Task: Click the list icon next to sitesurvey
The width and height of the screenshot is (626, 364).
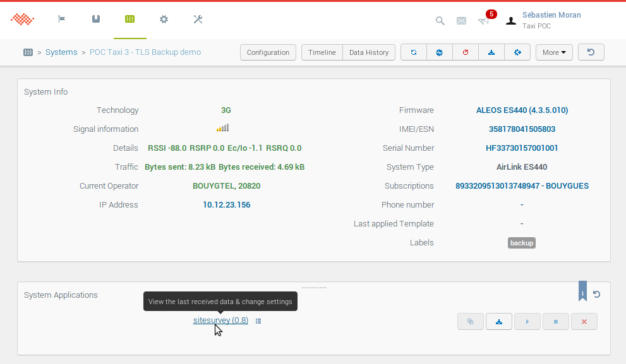Action: pos(258,321)
